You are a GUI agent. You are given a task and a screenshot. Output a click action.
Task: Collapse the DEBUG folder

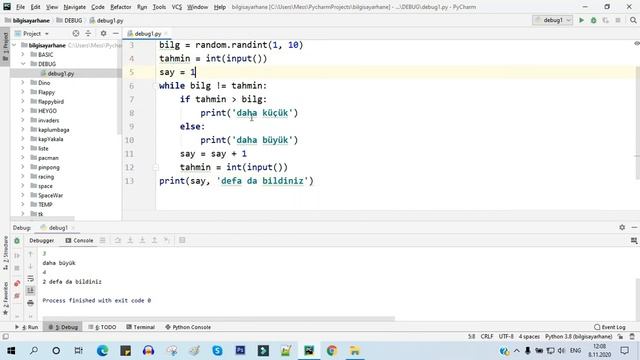pos(23,64)
